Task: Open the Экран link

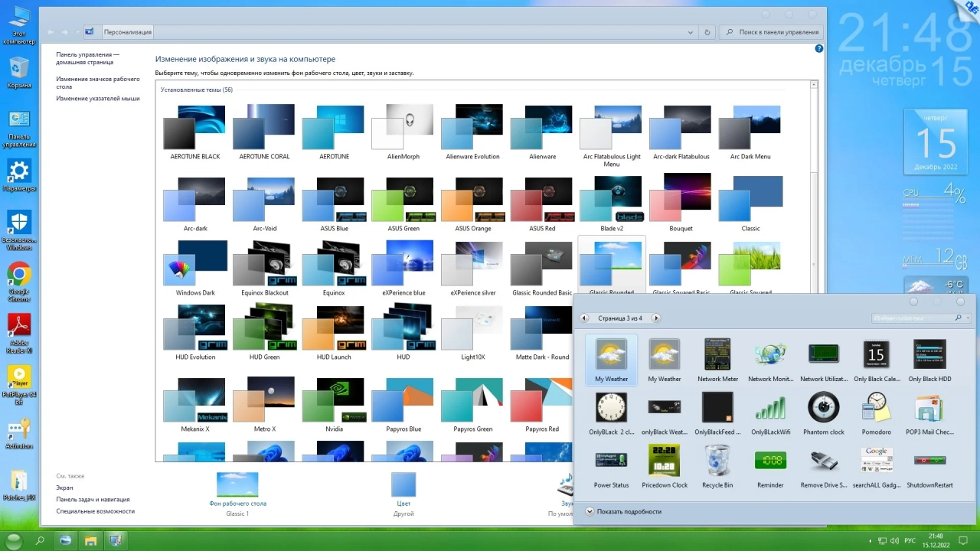Action: (x=64, y=487)
